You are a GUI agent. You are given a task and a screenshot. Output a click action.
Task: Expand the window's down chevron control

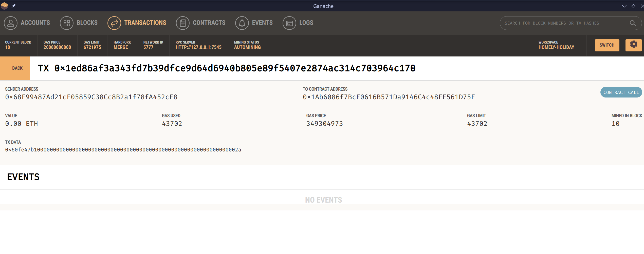pyautogui.click(x=624, y=6)
